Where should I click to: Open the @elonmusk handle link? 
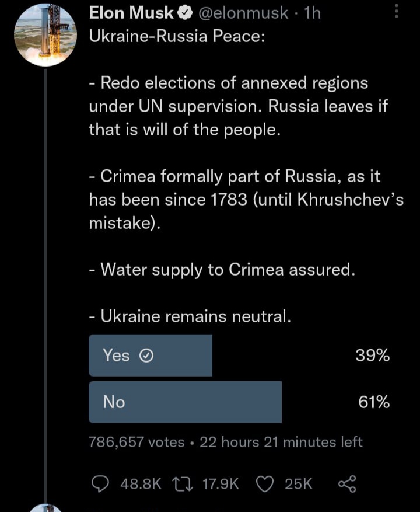tap(243, 13)
